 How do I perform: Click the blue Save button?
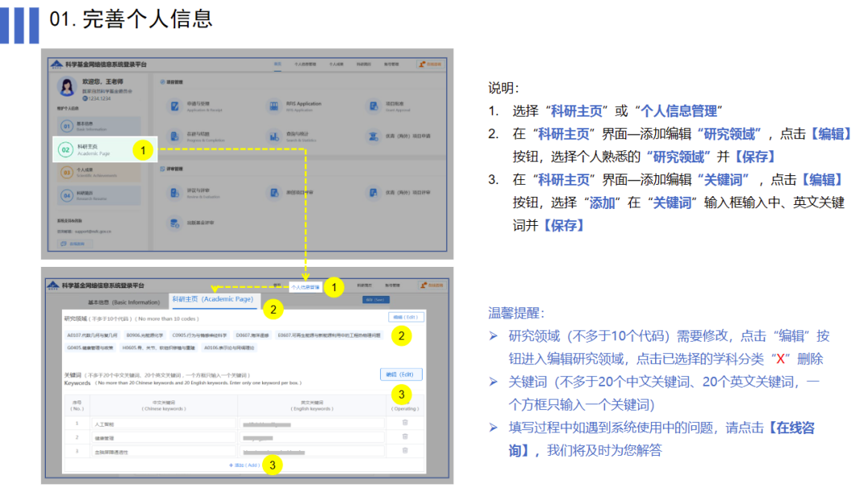point(376,300)
